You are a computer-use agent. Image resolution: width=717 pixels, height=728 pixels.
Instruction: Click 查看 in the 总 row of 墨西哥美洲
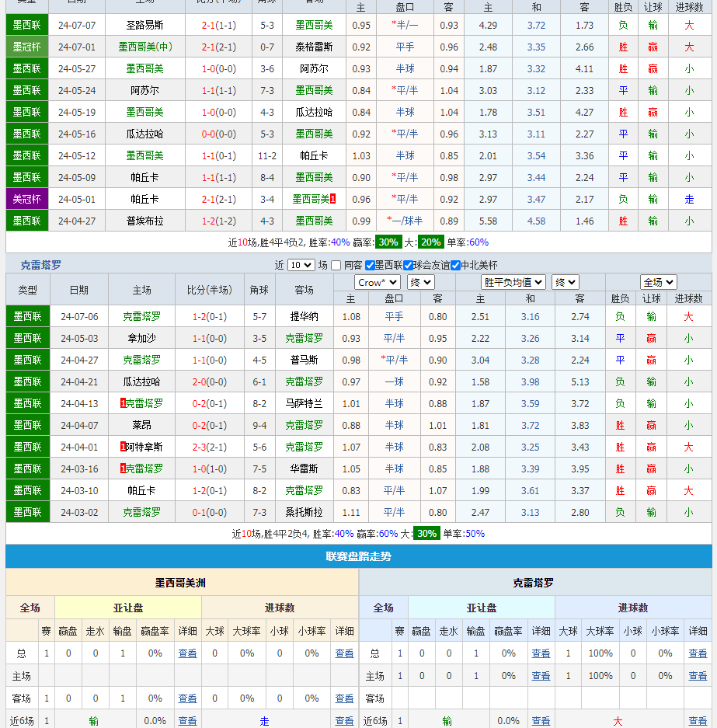187,653
